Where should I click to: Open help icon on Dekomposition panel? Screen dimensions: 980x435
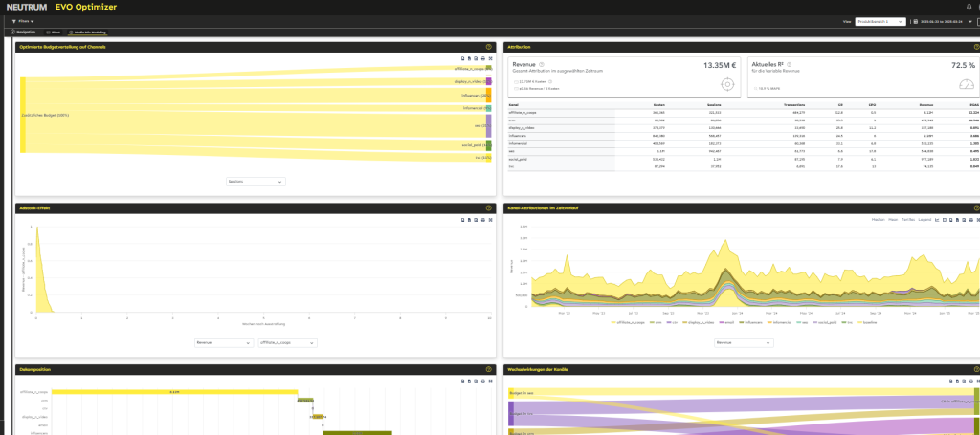click(489, 367)
